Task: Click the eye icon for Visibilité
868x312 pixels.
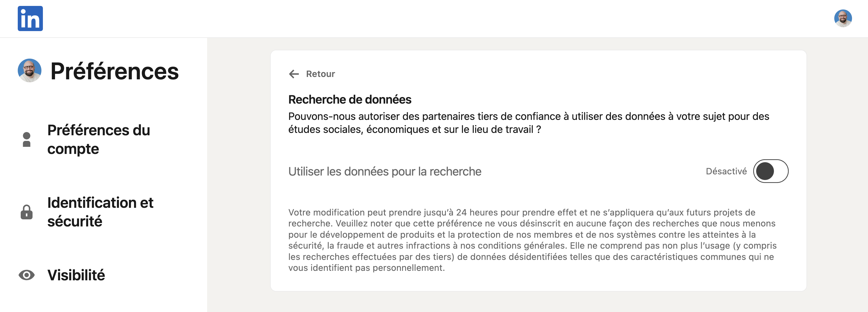Action: point(27,275)
